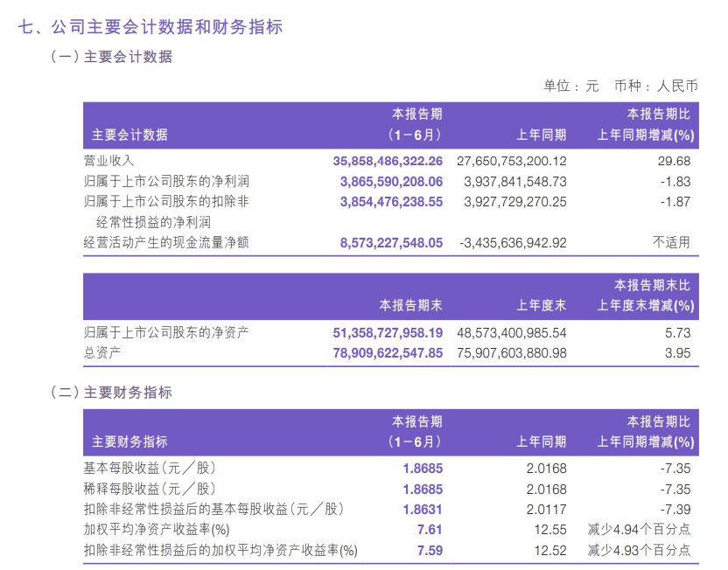Select the header cell 主要财务指标
728x570 pixels.
129,441
